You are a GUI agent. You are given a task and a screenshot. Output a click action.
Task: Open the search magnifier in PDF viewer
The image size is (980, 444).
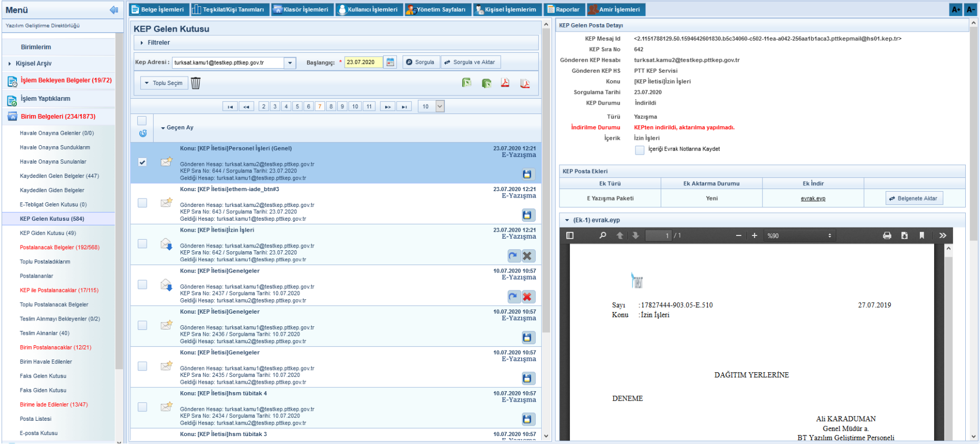[x=603, y=235]
